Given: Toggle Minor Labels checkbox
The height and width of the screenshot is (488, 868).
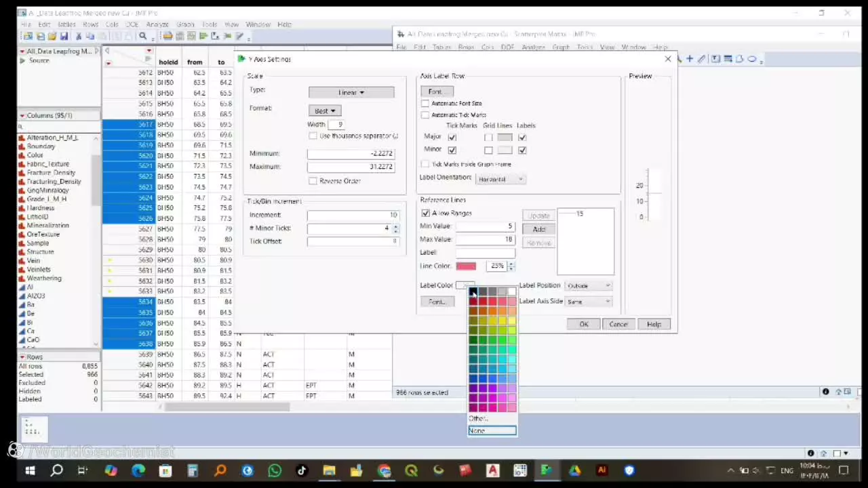Looking at the screenshot, I should click(522, 150).
